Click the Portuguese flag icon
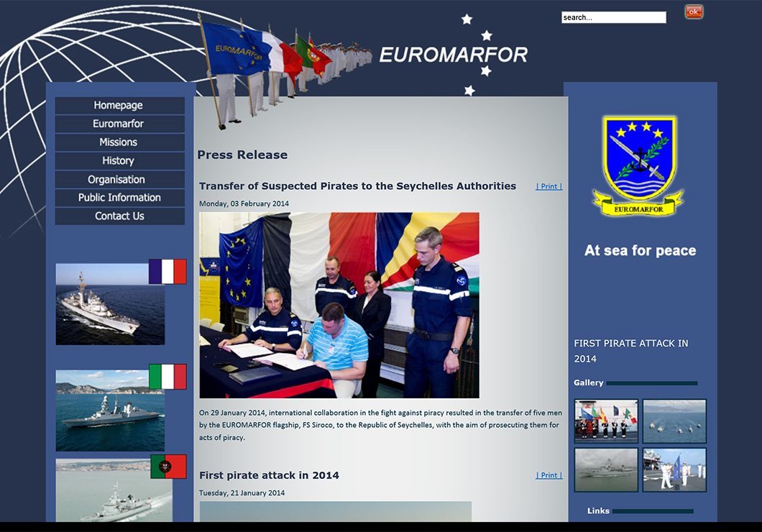Viewport: 762px width, 532px height. (168, 467)
